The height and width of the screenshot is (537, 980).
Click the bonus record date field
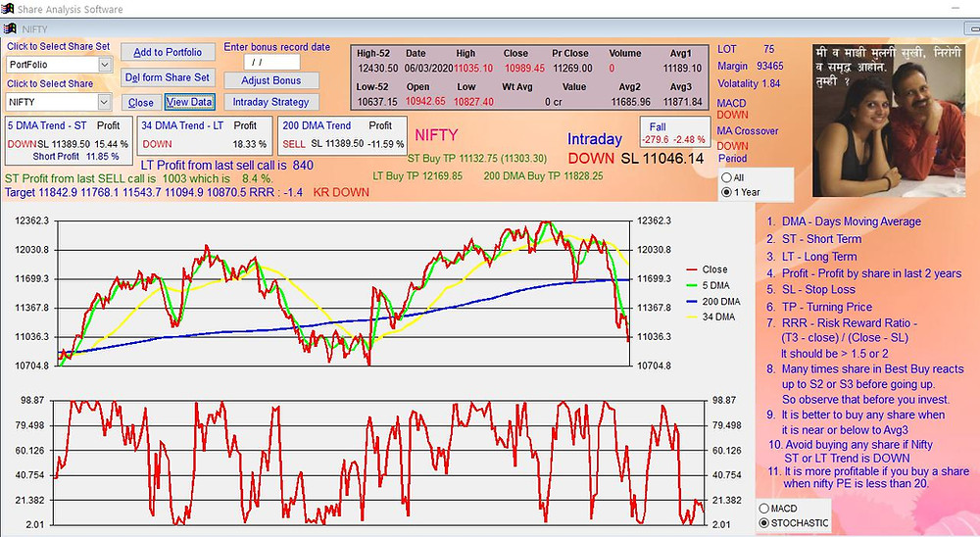tap(271, 62)
